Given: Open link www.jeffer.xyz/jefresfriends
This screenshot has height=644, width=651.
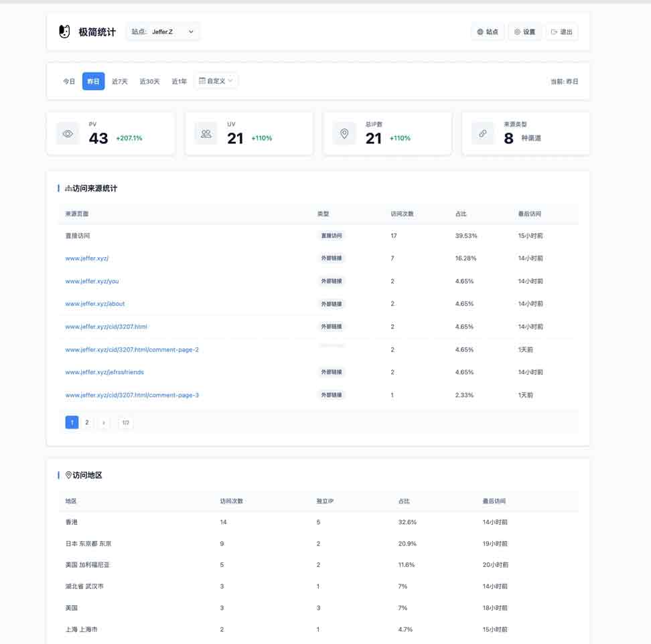Looking at the screenshot, I should [x=104, y=372].
